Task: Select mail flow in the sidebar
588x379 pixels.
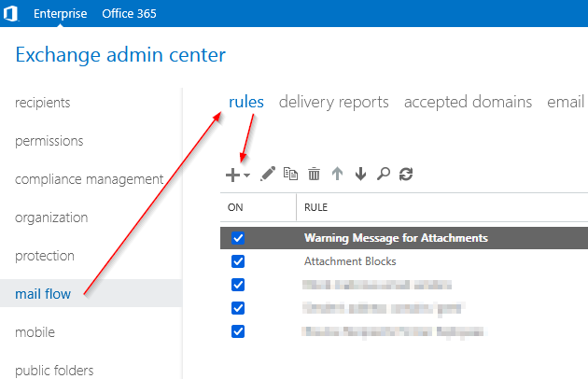Action: pyautogui.click(x=91, y=293)
